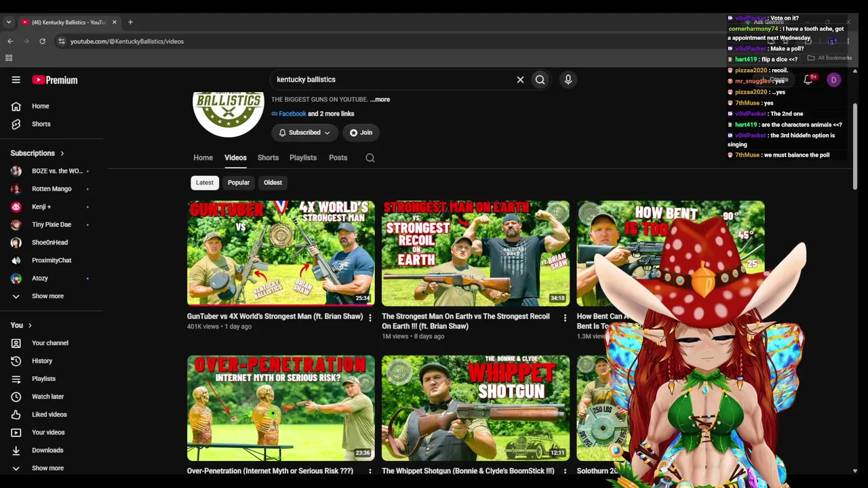Sort videos by Oldest
The height and width of the screenshot is (488, 868).
pos(273,182)
